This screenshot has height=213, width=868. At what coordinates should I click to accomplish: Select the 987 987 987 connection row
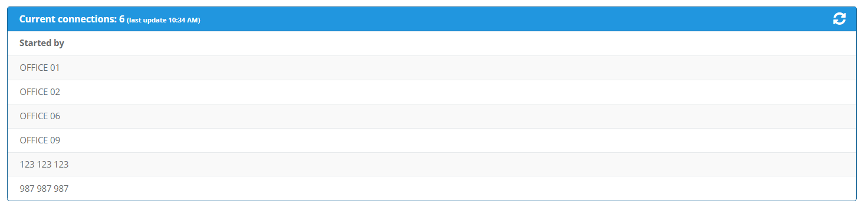click(432, 189)
